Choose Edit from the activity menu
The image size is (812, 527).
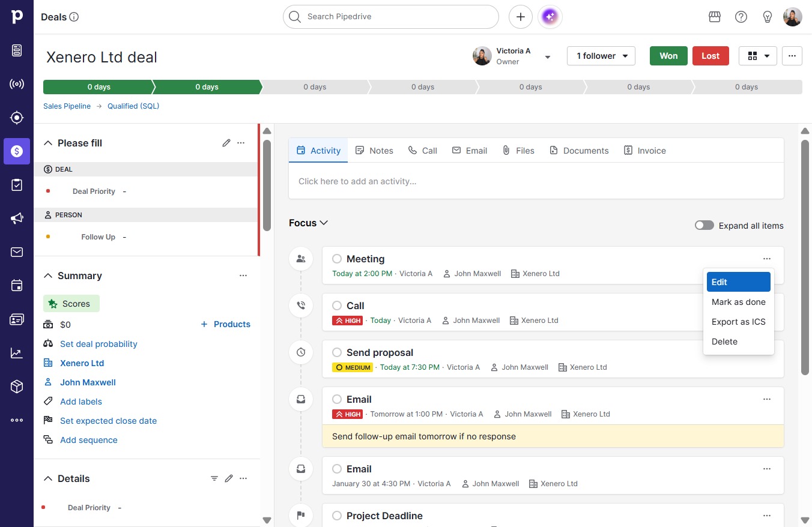[739, 282]
